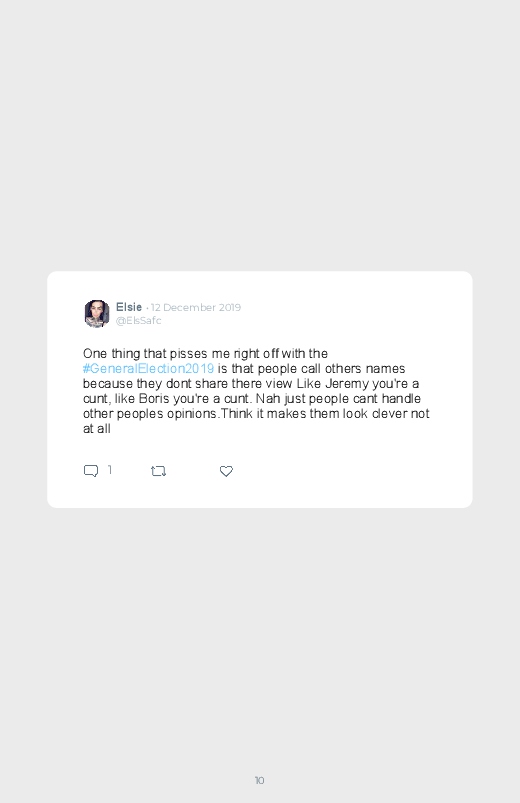Screen dimensions: 520x803
Task: Retweet Elsie's tweet
Action: [x=158, y=471]
